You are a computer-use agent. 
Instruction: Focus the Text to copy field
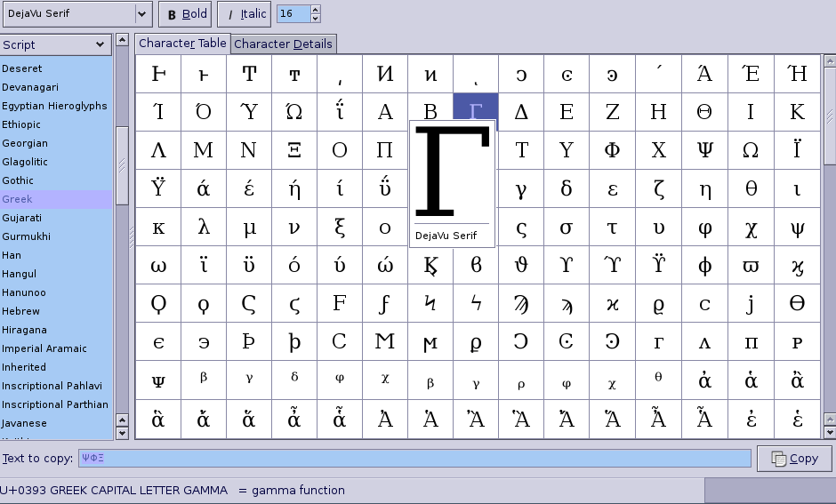click(414, 459)
